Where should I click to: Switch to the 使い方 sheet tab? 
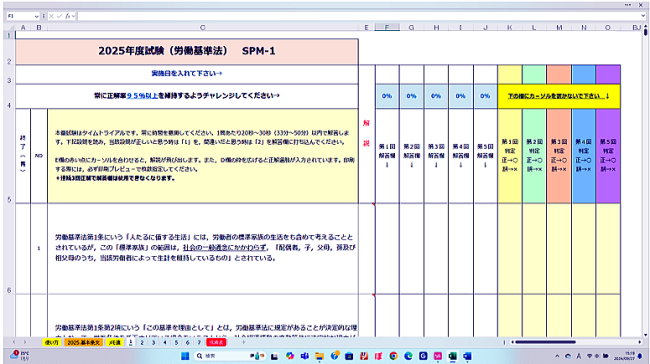click(52, 342)
